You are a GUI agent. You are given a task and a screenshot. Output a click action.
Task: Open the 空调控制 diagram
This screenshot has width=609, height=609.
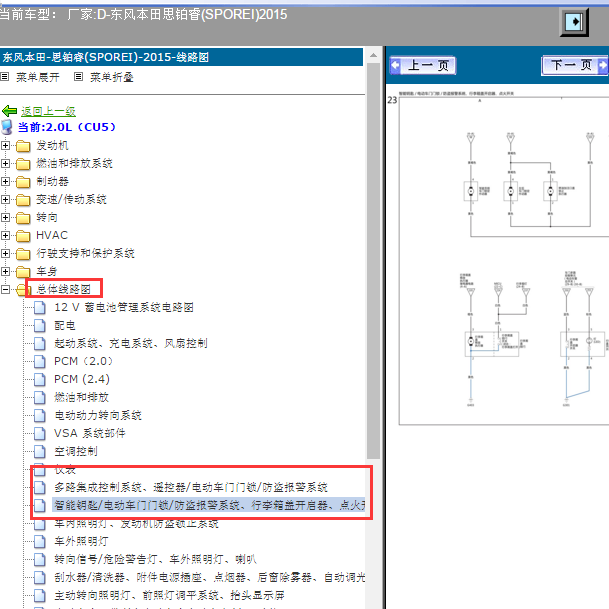(76, 451)
